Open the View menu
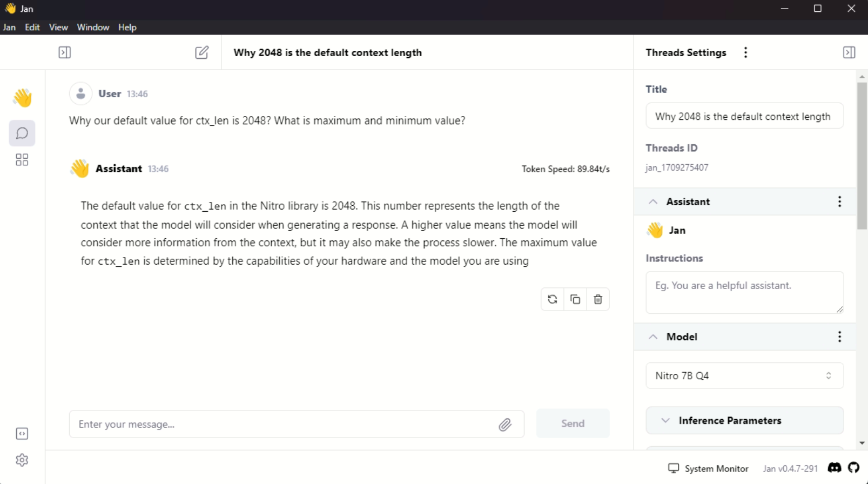Viewport: 868px width, 484px height. tap(58, 28)
